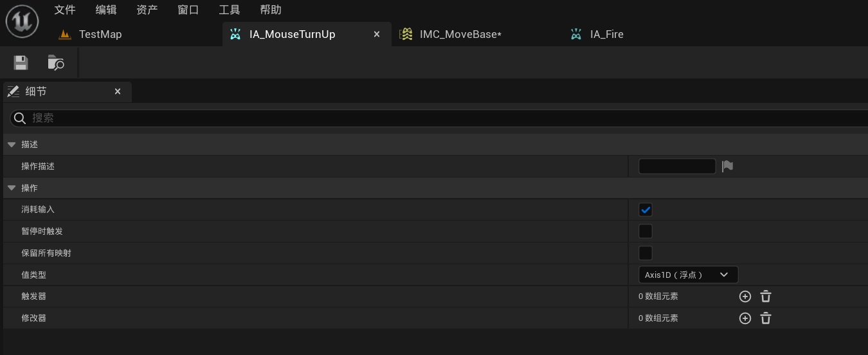Empty the 修改器 array with the trash icon
The height and width of the screenshot is (355, 868).
tap(766, 318)
